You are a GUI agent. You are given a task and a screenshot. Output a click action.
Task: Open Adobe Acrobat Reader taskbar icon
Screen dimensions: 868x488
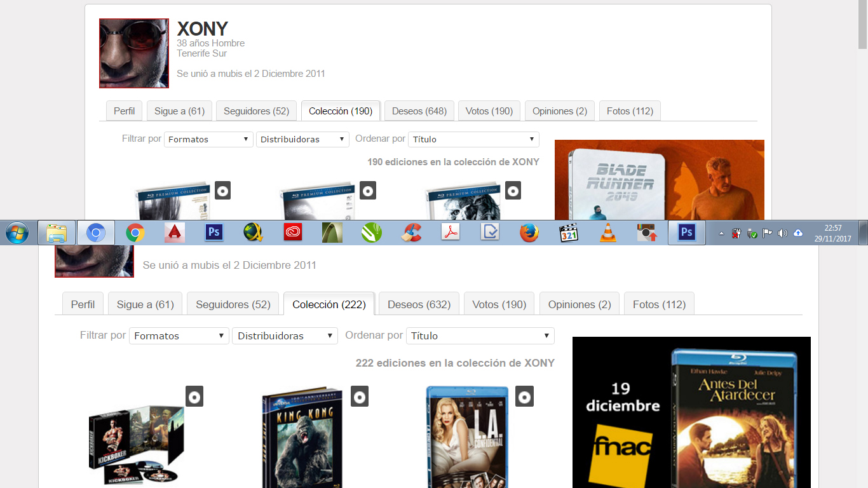click(451, 233)
